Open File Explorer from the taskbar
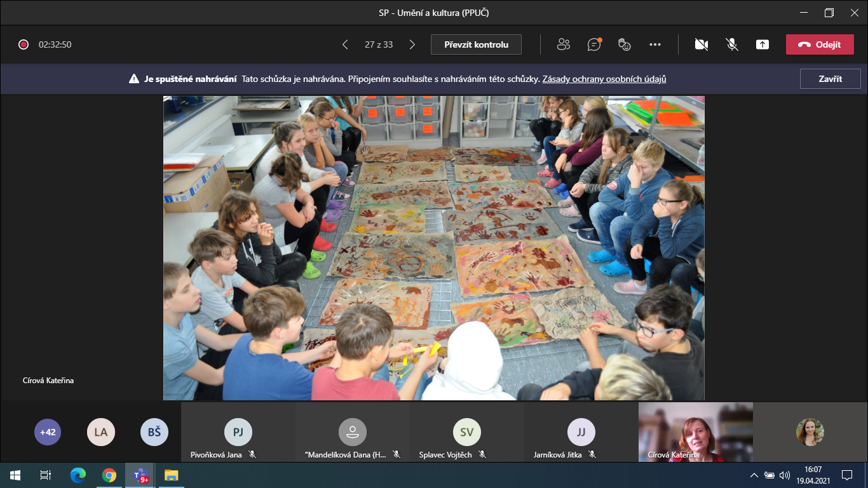 171,475
